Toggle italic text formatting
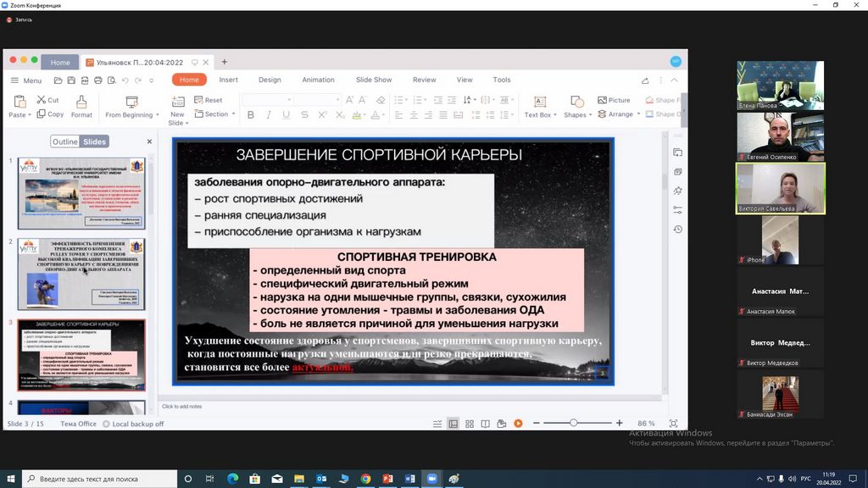The image size is (868, 488). (x=269, y=115)
